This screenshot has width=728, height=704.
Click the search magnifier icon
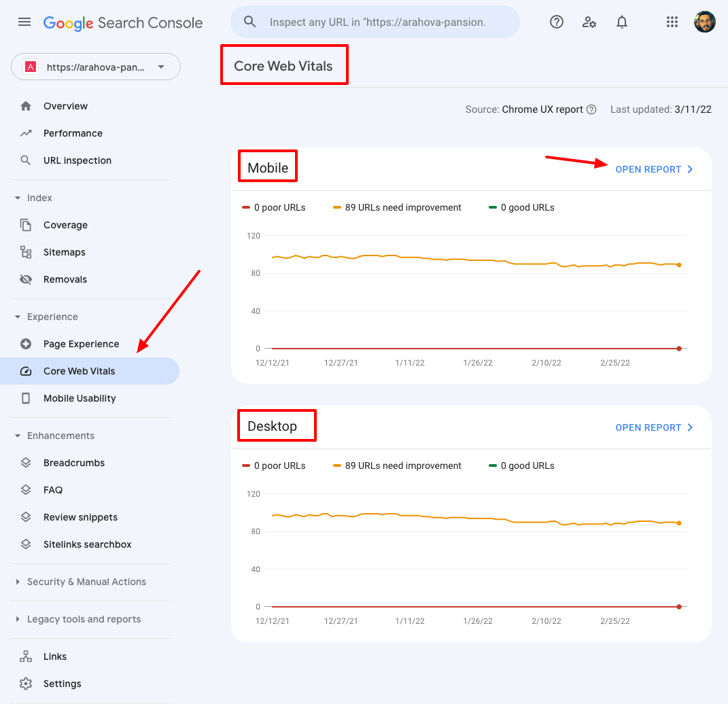click(x=249, y=22)
